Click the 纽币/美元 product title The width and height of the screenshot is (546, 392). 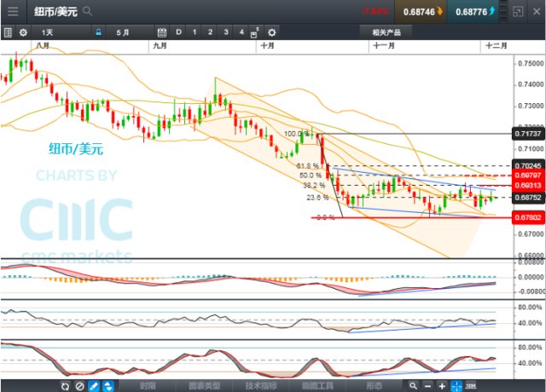click(55, 11)
